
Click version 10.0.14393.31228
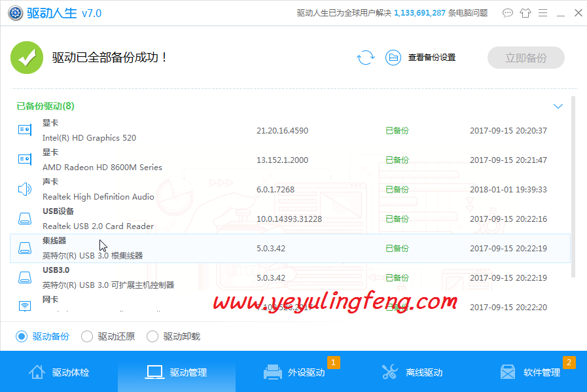(x=289, y=219)
